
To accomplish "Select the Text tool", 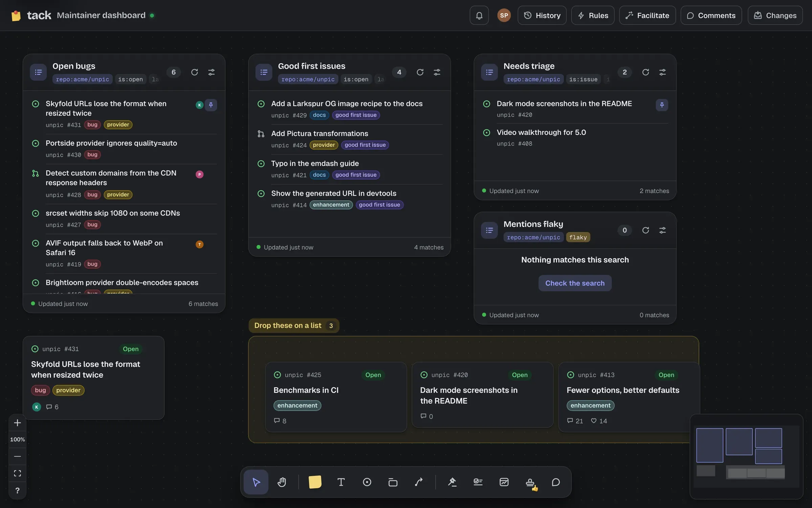I will (341, 482).
